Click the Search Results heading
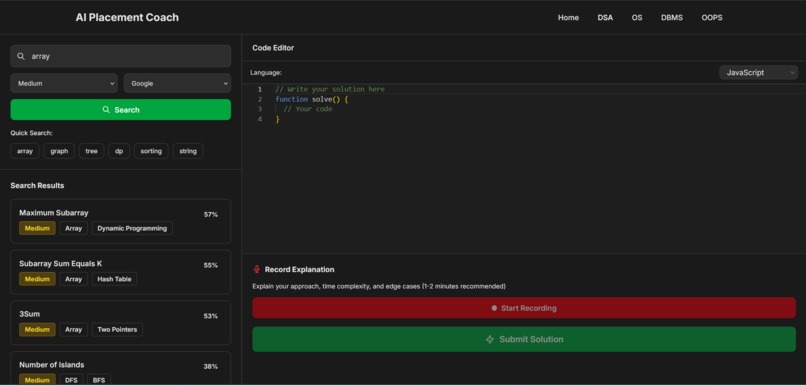Image resolution: width=806 pixels, height=385 pixels. click(x=37, y=186)
